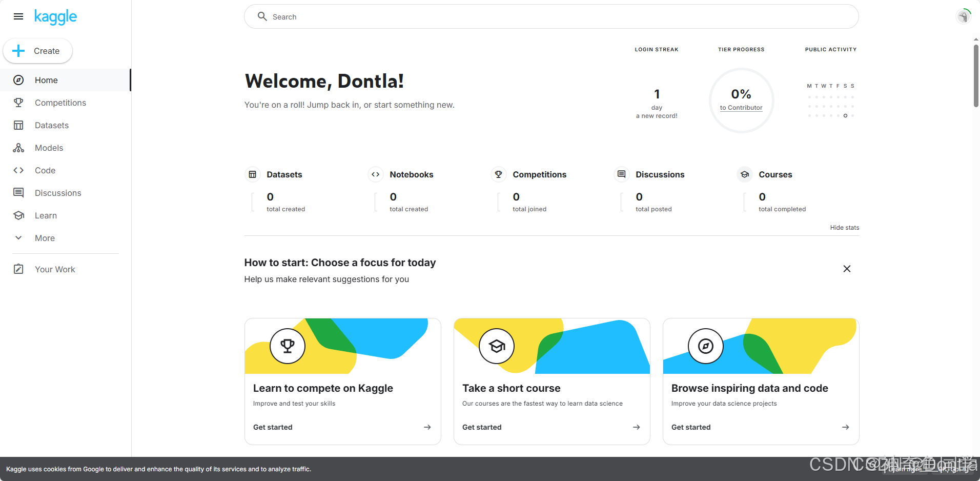The image size is (980, 481).
Task: Click the Search input field
Action: [552, 16]
